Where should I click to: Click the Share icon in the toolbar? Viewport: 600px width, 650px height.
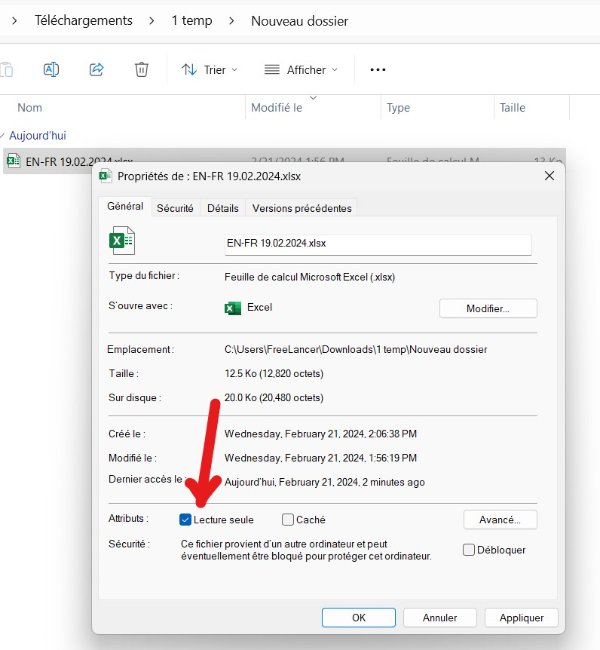(97, 69)
